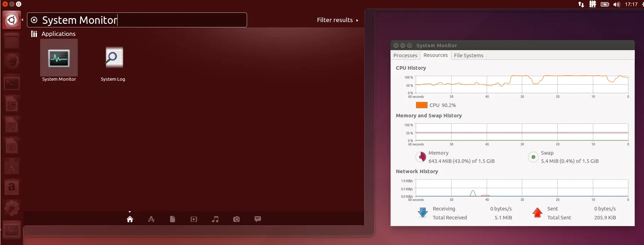Expand Filter results in Dash
This screenshot has height=245, width=644.
(x=337, y=20)
